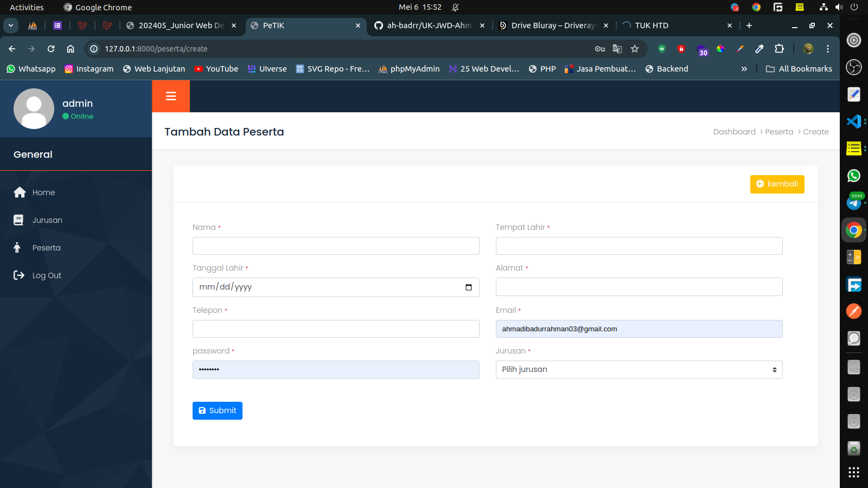Image resolution: width=868 pixels, height=488 pixels.
Task: Reload the current page
Action: (51, 49)
